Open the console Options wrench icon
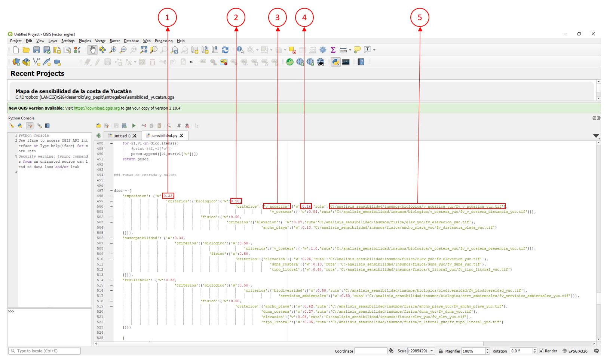The height and width of the screenshot is (364, 613). (x=39, y=126)
